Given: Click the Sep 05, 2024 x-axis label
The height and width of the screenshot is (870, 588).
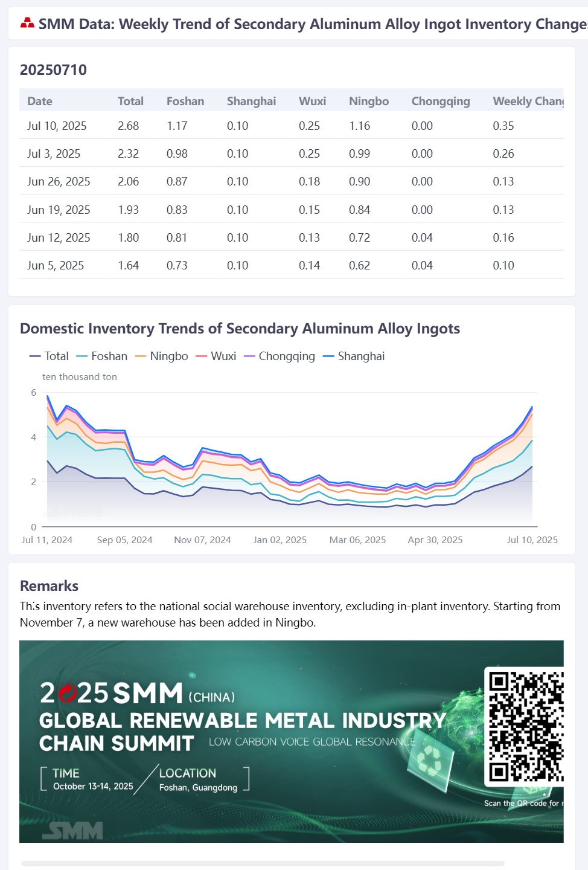Looking at the screenshot, I should pos(125,540).
